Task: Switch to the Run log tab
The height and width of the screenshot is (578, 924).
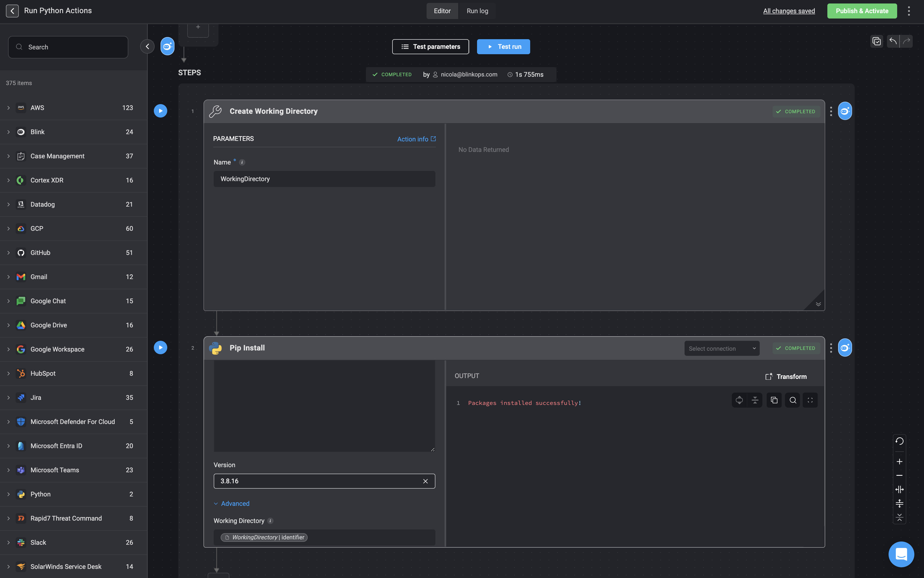Action: pos(477,11)
